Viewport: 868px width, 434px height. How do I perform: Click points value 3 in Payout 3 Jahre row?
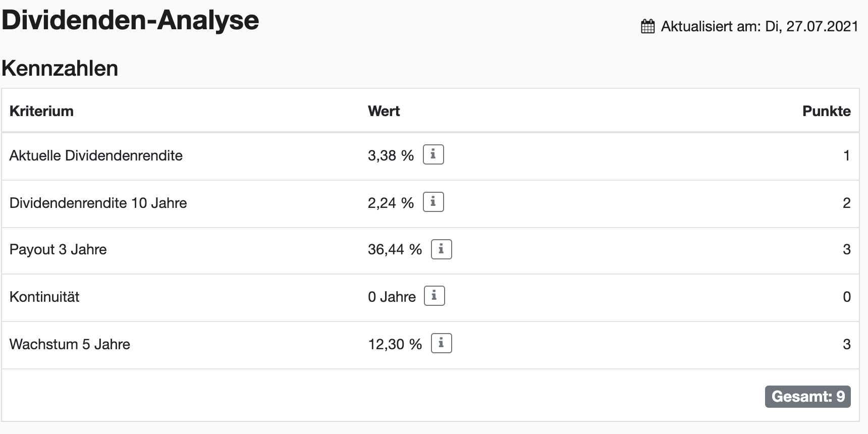[x=847, y=249]
